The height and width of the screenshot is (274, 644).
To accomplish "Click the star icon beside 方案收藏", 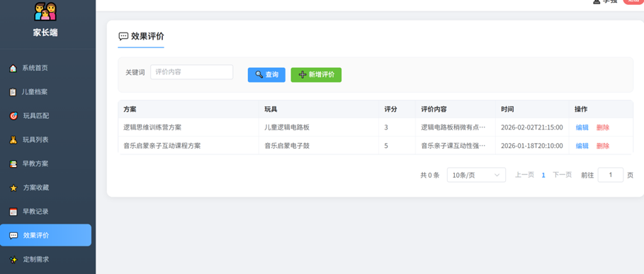I will click(x=13, y=188).
